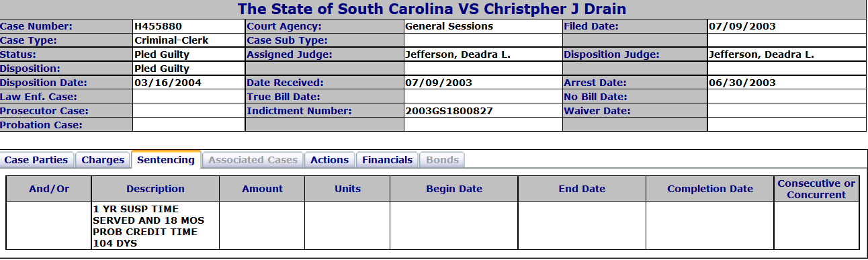Click the And/Or column header
The image size is (868, 260).
49,189
